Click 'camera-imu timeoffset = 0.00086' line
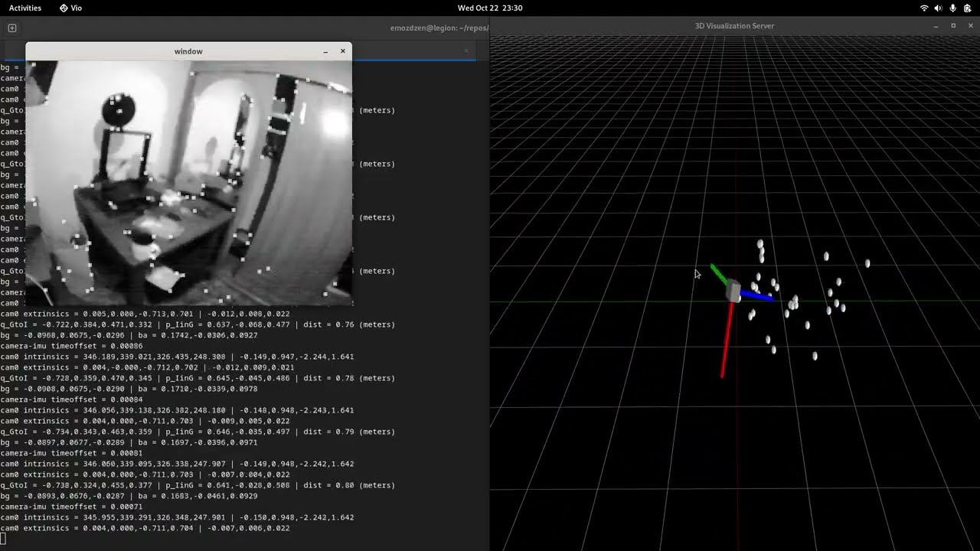This screenshot has height=551, width=980. point(71,346)
